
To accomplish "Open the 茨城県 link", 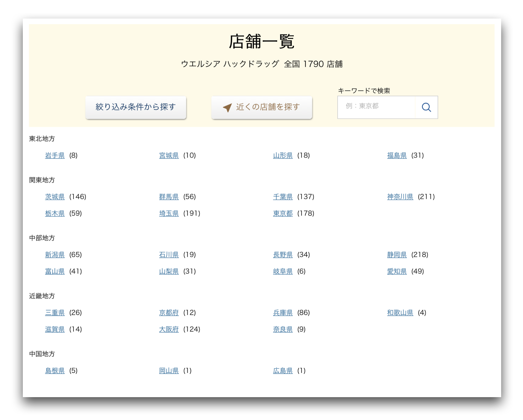I will click(55, 197).
